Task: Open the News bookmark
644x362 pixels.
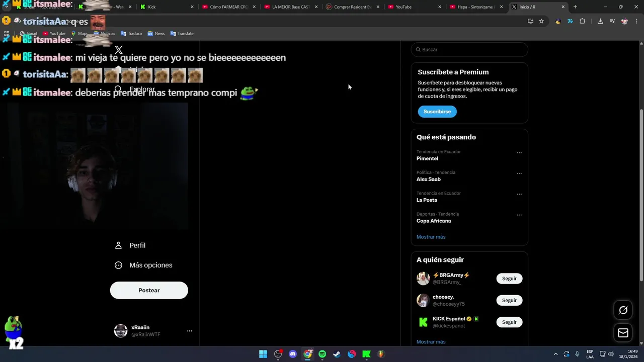Action: click(x=156, y=34)
